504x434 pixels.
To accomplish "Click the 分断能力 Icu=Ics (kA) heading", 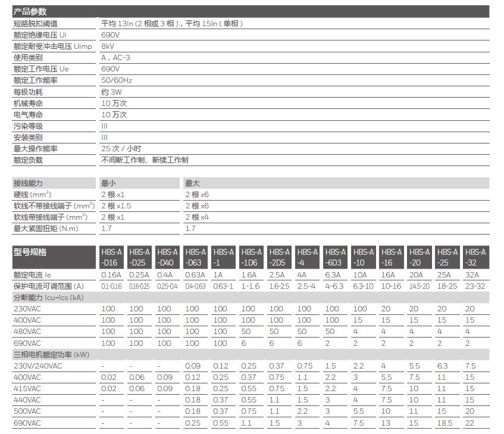I will tap(49, 298).
